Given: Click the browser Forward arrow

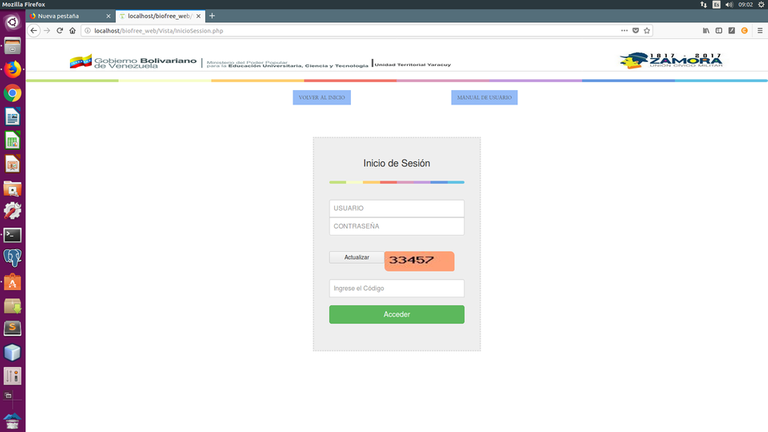Looking at the screenshot, I should pyautogui.click(x=47, y=30).
